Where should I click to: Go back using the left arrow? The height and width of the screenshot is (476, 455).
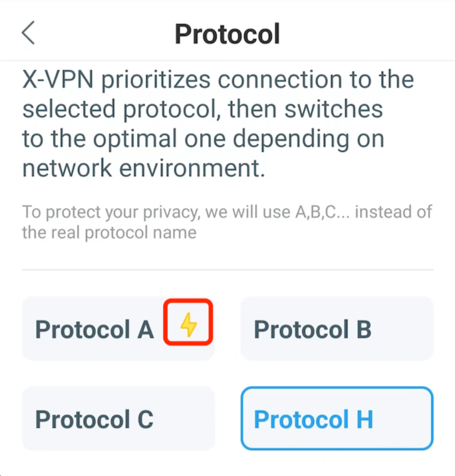(28, 33)
